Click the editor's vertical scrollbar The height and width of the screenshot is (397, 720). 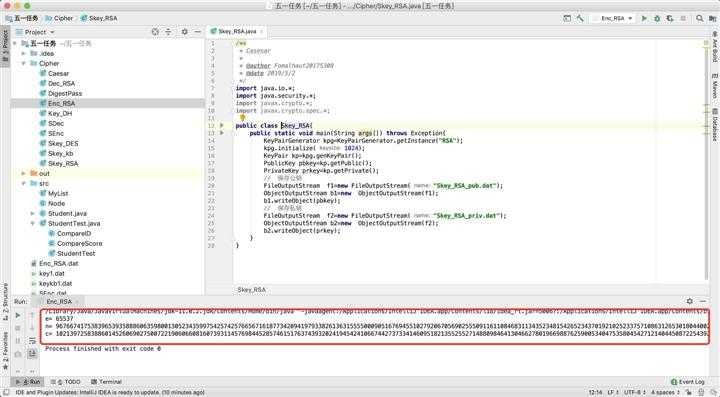coord(707,161)
